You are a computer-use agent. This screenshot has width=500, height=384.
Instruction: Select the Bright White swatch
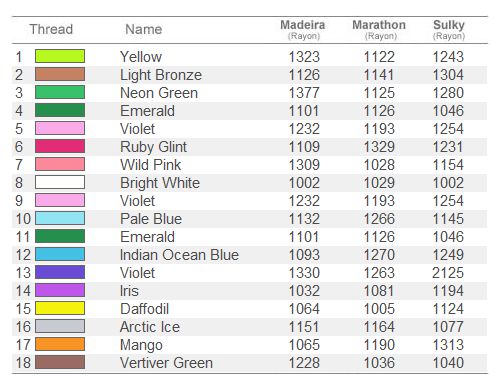60,182
